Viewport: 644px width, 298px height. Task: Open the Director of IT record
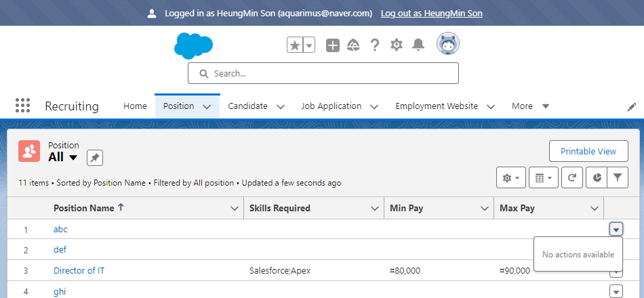[79, 270]
